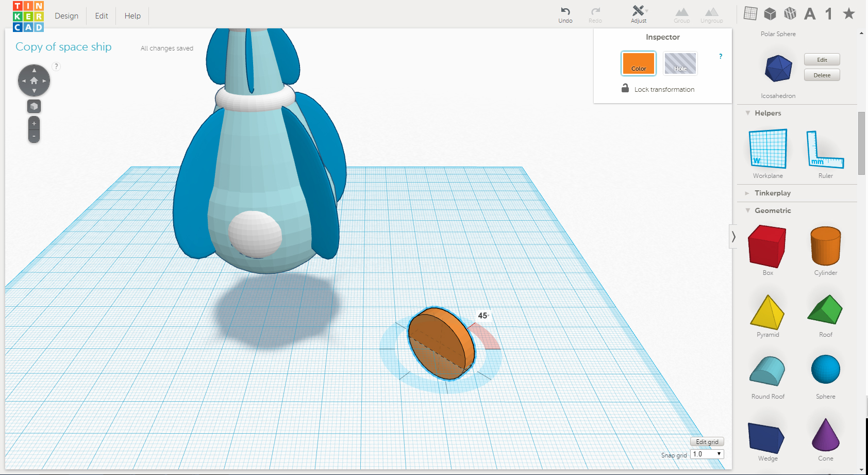Screen dimensions: 868x475
Task: Show favorite shapes via star icon
Action: point(849,13)
